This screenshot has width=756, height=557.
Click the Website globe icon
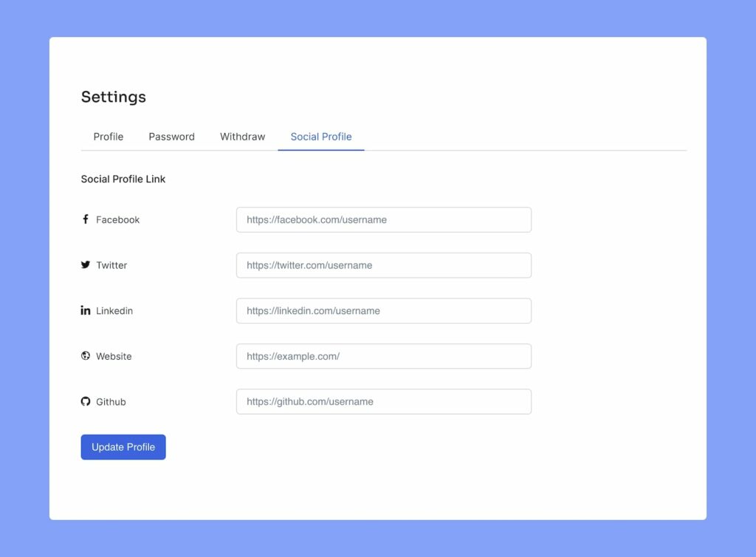pos(86,355)
